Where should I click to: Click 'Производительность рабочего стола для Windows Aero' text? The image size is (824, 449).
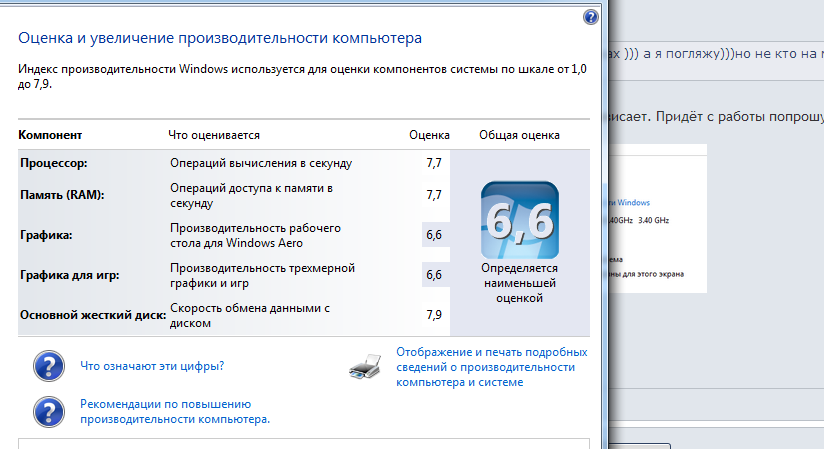(255, 236)
